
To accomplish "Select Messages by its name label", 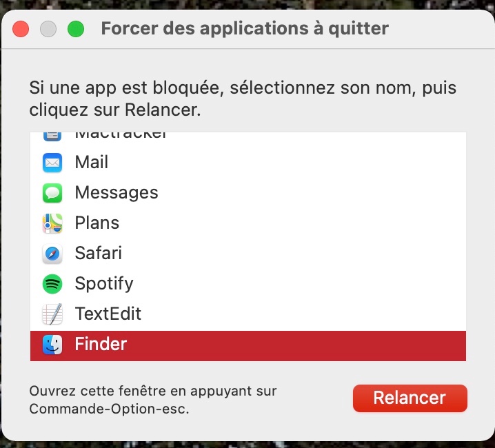I will tap(116, 193).
